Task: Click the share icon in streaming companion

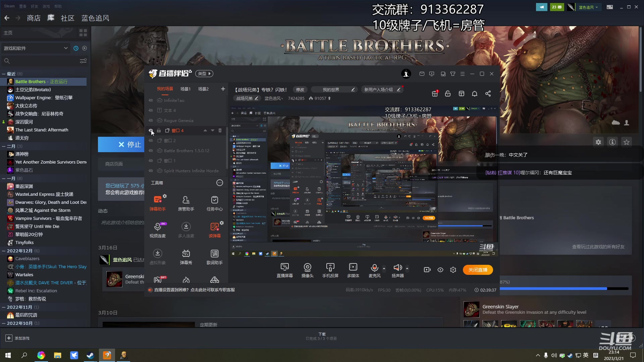Action: point(488,94)
